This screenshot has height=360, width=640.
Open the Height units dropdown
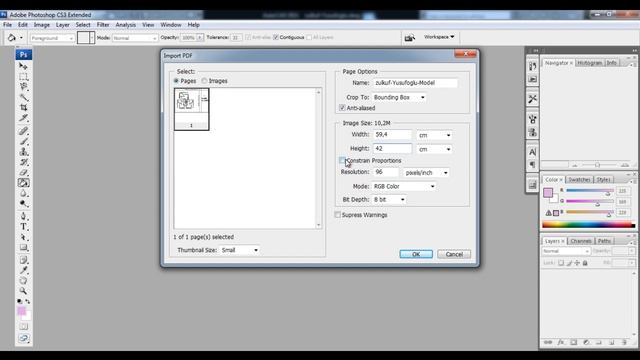click(x=435, y=149)
